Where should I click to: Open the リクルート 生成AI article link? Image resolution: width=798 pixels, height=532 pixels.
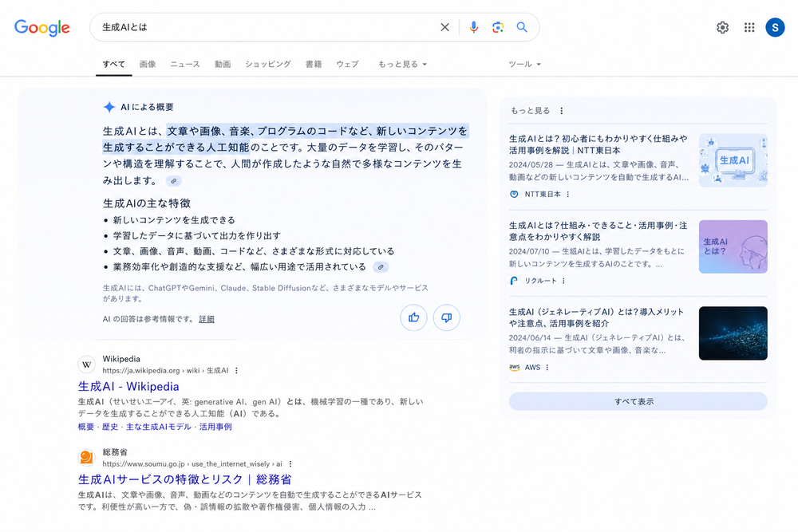[598, 231]
